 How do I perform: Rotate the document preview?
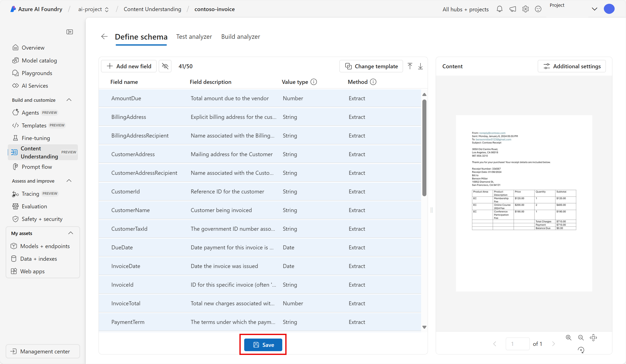tap(581, 350)
